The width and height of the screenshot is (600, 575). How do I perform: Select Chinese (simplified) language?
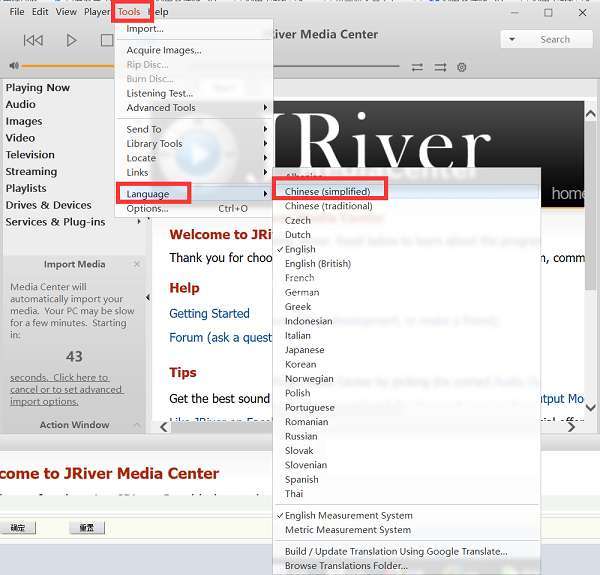(x=406, y=191)
